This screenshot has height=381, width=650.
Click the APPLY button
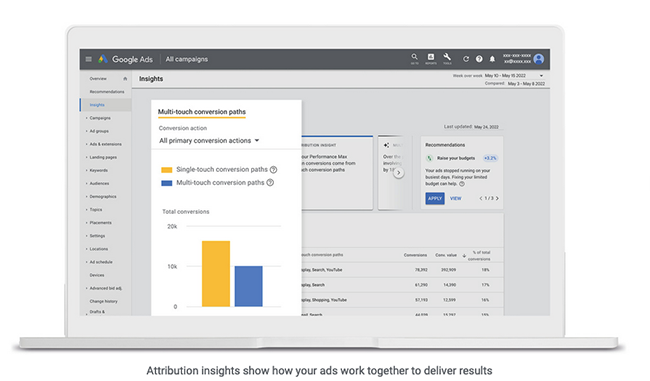pyautogui.click(x=434, y=199)
